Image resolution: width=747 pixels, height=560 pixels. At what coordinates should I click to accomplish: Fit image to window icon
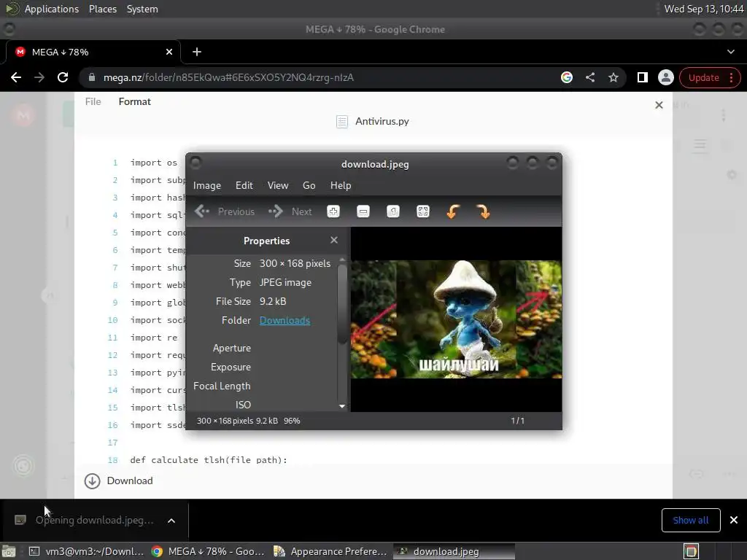(423, 211)
